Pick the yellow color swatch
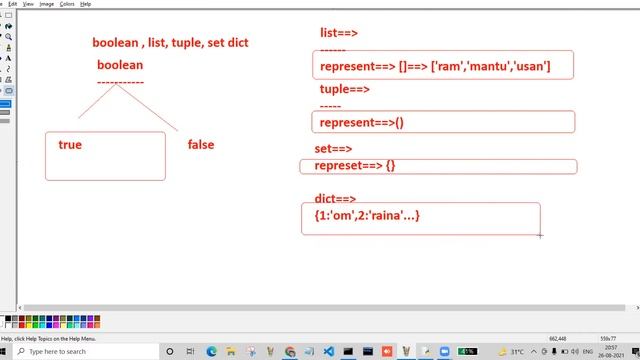 [x=29, y=325]
